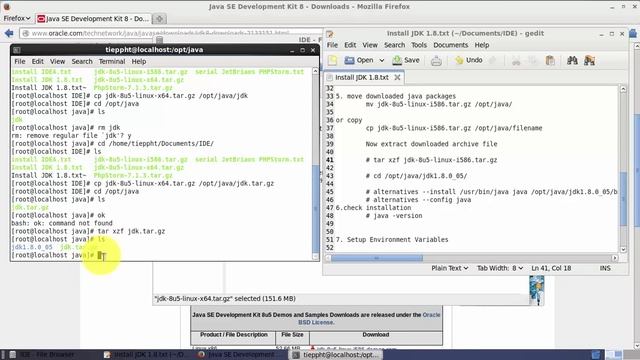Screen dimensions: 640x360
Task: Click the Cut scissors icon in gedit
Action: 516,61
